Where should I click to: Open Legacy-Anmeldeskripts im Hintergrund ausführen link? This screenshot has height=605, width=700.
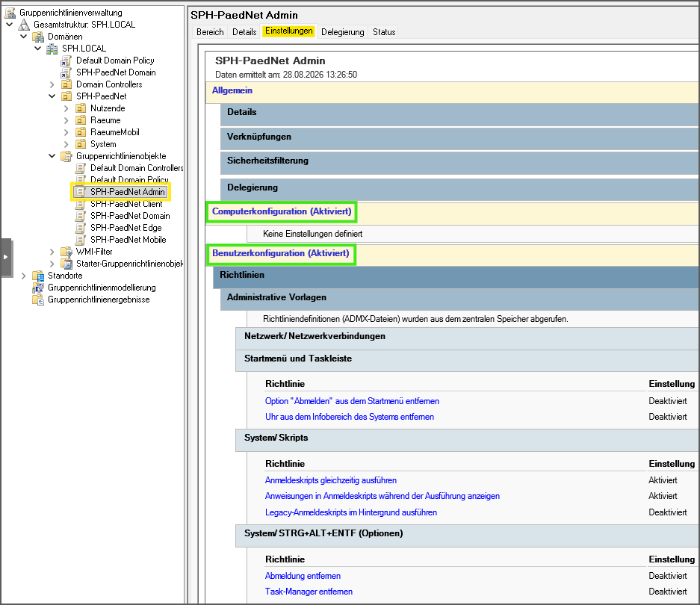click(351, 512)
